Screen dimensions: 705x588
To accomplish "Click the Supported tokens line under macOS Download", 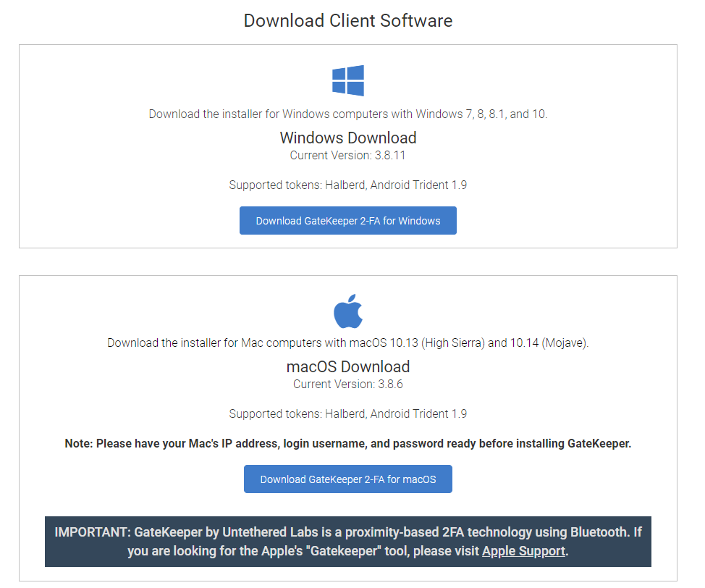I will (348, 413).
